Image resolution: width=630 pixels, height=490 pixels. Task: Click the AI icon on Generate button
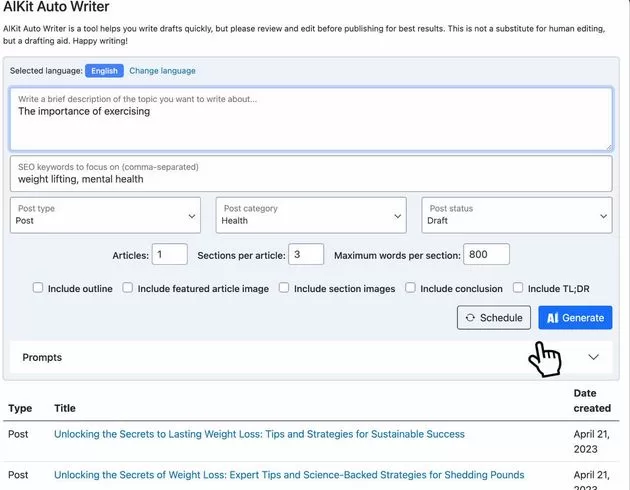coord(552,318)
